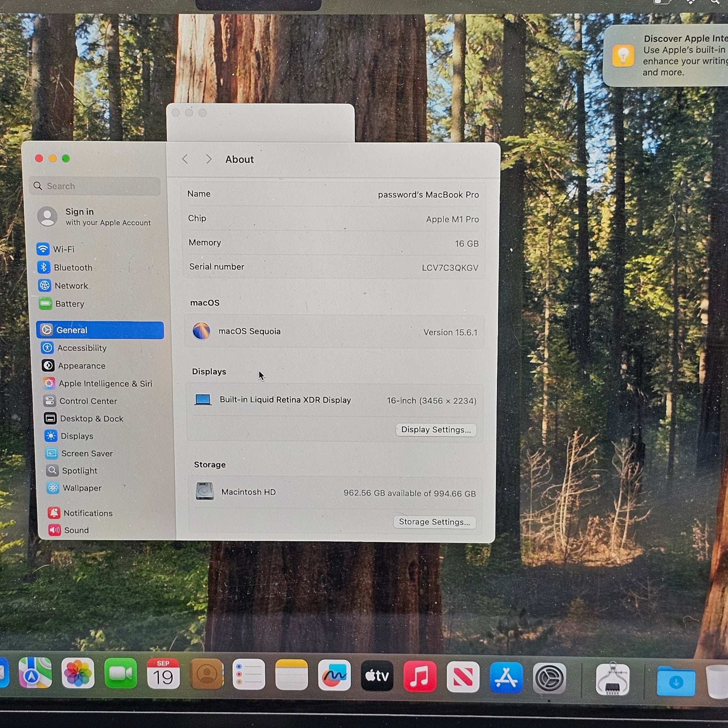Select Network in the sidebar
The image size is (728, 728).
click(x=63, y=285)
